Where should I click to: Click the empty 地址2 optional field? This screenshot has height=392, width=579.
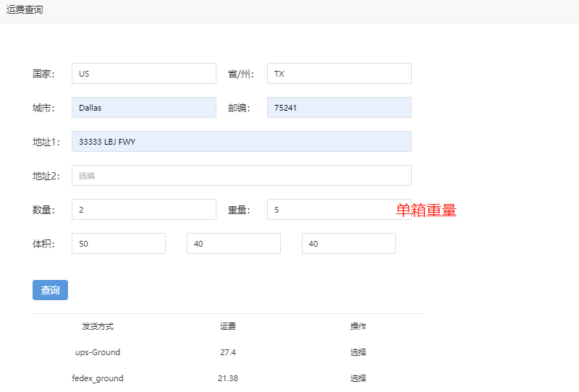tap(241, 175)
